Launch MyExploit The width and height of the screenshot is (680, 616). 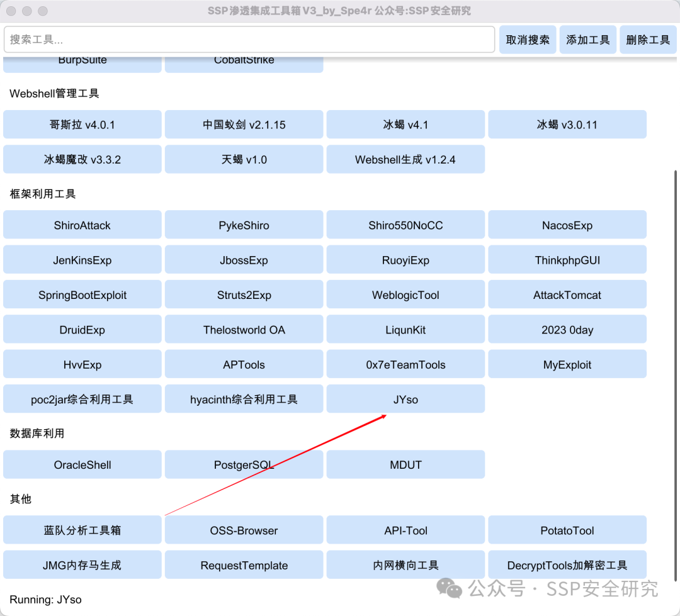[x=567, y=364]
